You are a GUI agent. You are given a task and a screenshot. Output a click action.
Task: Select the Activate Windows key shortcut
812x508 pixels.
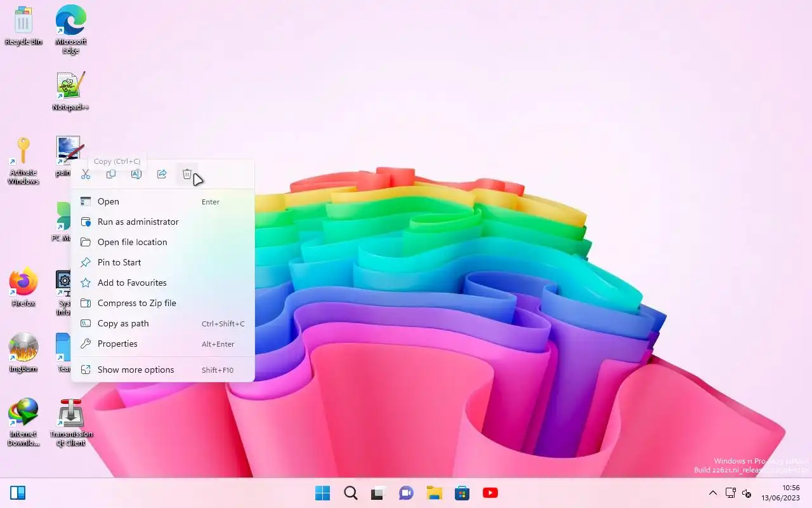coord(23,161)
